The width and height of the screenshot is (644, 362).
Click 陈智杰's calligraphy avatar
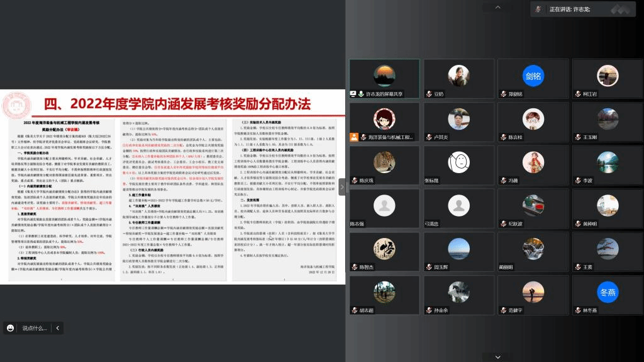384,249
